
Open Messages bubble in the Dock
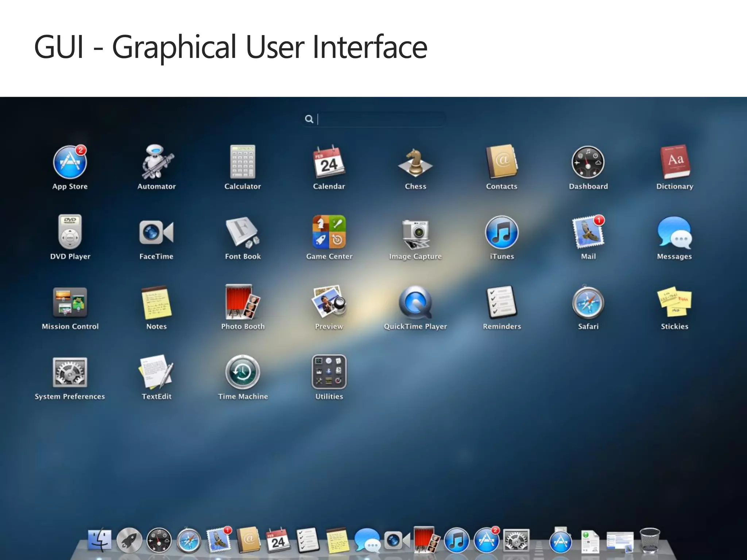(368, 540)
